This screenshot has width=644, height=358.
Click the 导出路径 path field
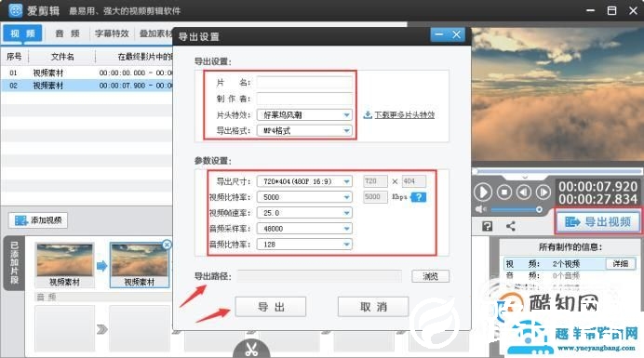tap(319, 276)
